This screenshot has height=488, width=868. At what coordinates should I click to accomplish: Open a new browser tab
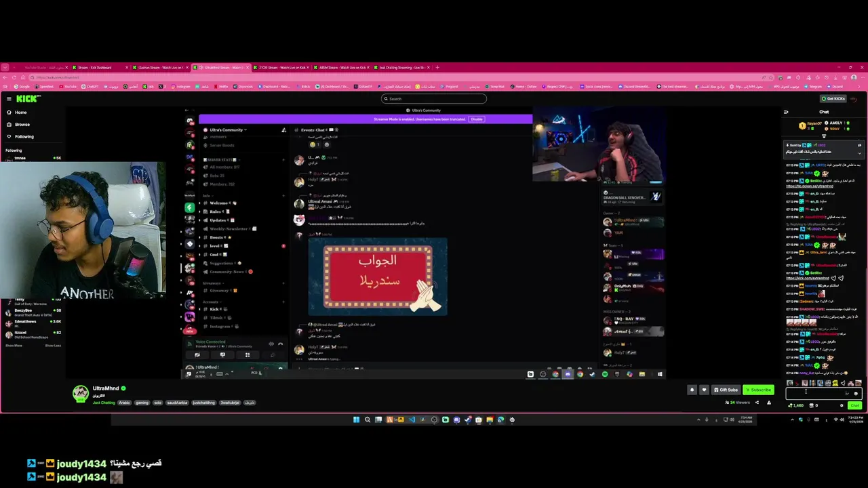click(437, 67)
